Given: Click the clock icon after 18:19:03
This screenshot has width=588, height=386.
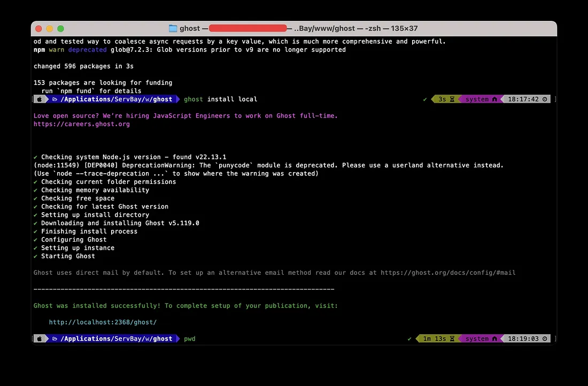Looking at the screenshot, I should point(545,339).
